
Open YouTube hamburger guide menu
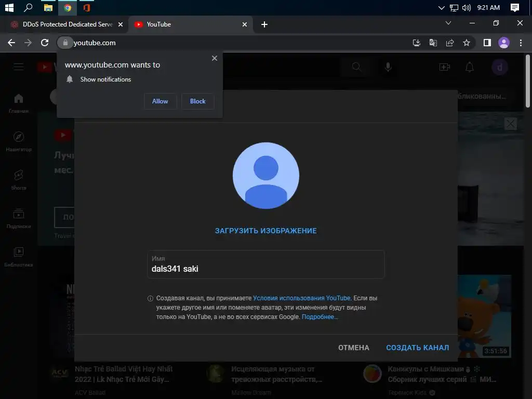tap(19, 67)
